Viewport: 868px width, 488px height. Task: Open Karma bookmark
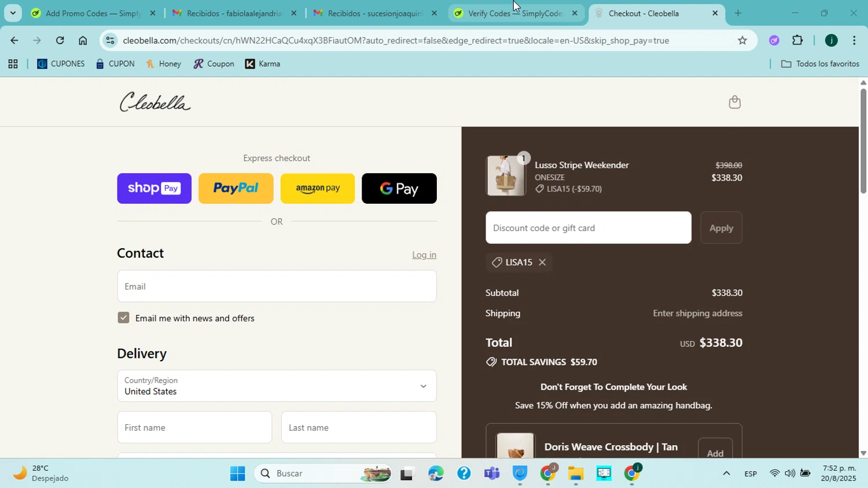263,64
